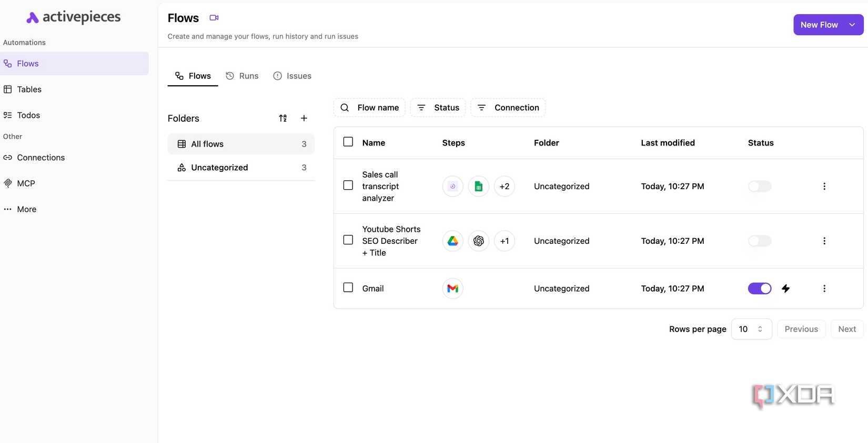Click Uncategorized cell in Gmail row
Image resolution: width=868 pixels, height=443 pixels.
(x=561, y=289)
